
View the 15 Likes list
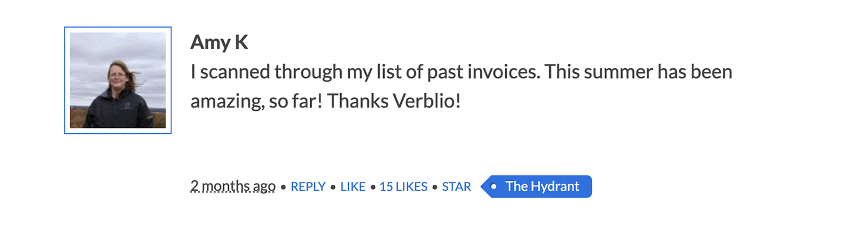coord(403,186)
